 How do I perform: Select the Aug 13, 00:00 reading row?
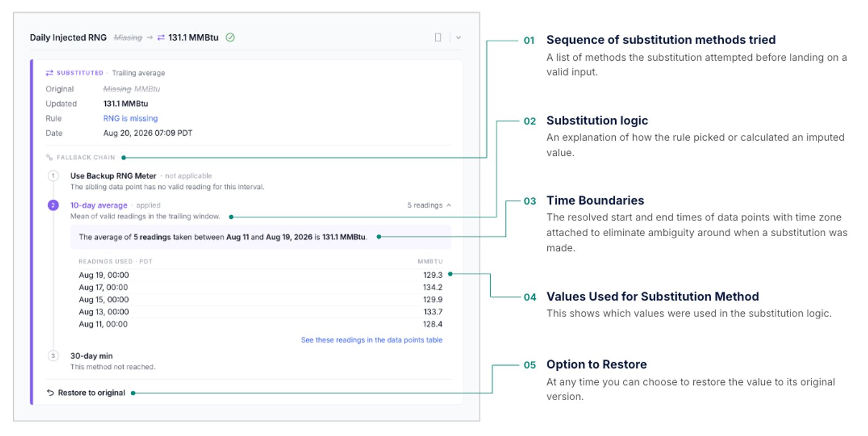click(x=260, y=312)
